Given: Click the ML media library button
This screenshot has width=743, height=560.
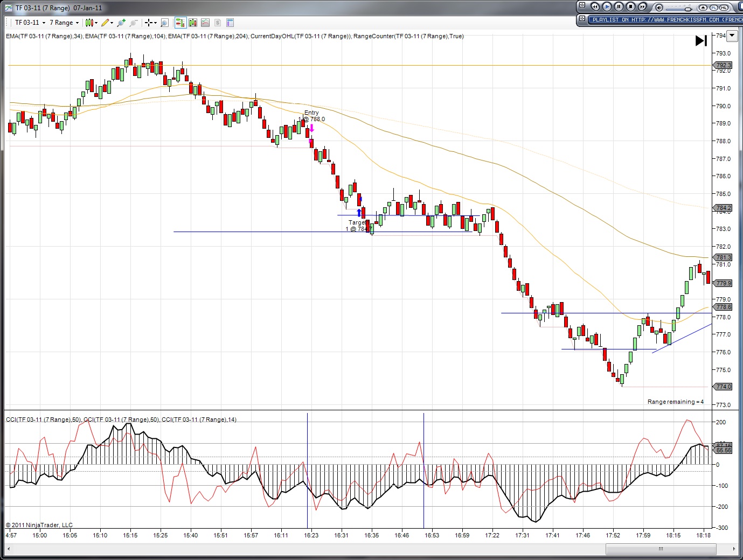Looking at the screenshot, I should coord(724,8).
